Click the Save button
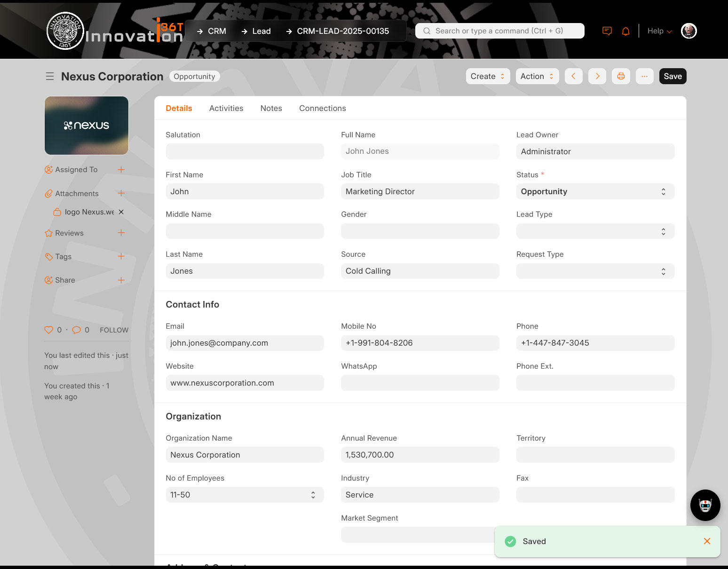The height and width of the screenshot is (569, 728). click(x=673, y=76)
